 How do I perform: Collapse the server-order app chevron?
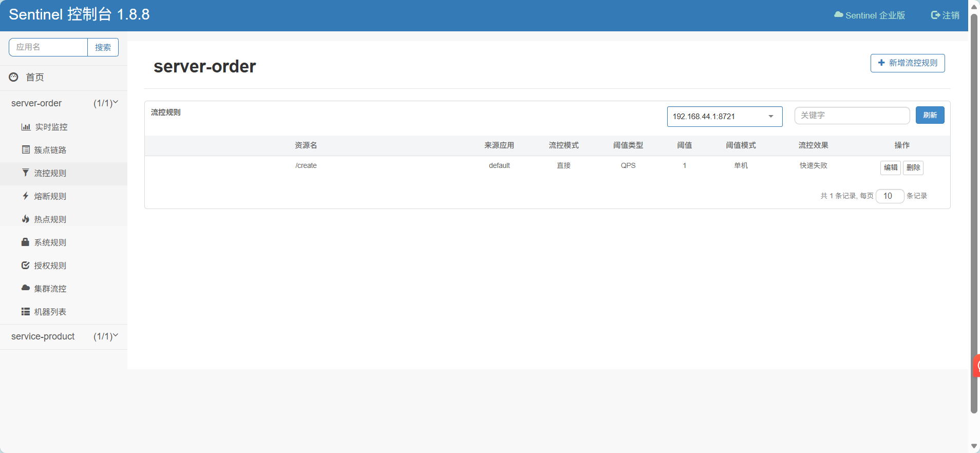(116, 102)
